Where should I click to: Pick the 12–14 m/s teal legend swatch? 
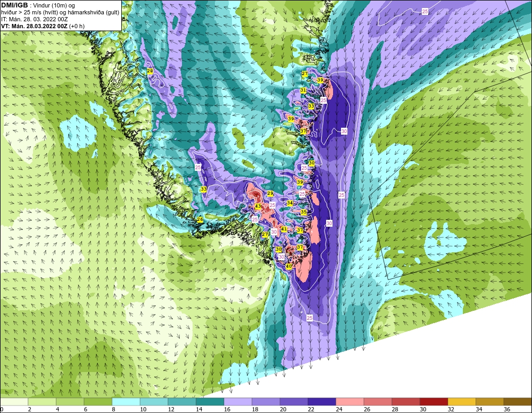182,402
